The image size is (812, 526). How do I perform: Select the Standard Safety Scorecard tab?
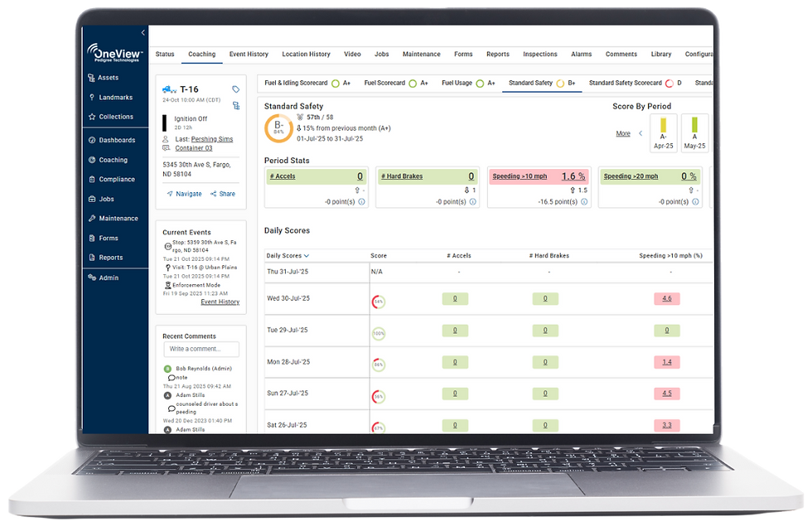pyautogui.click(x=625, y=83)
